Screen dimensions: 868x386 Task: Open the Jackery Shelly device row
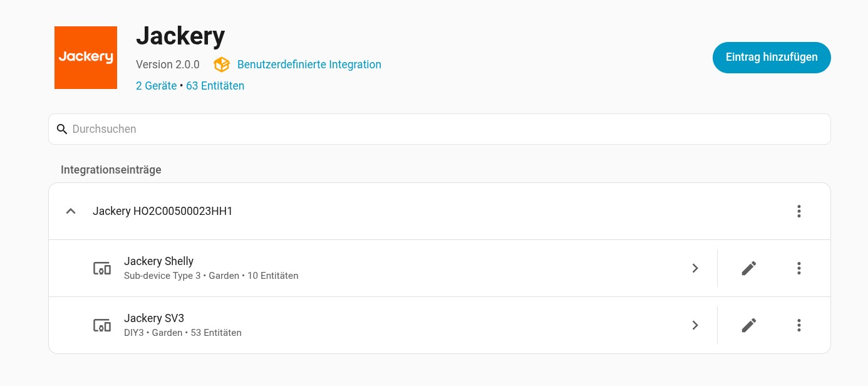click(383, 268)
